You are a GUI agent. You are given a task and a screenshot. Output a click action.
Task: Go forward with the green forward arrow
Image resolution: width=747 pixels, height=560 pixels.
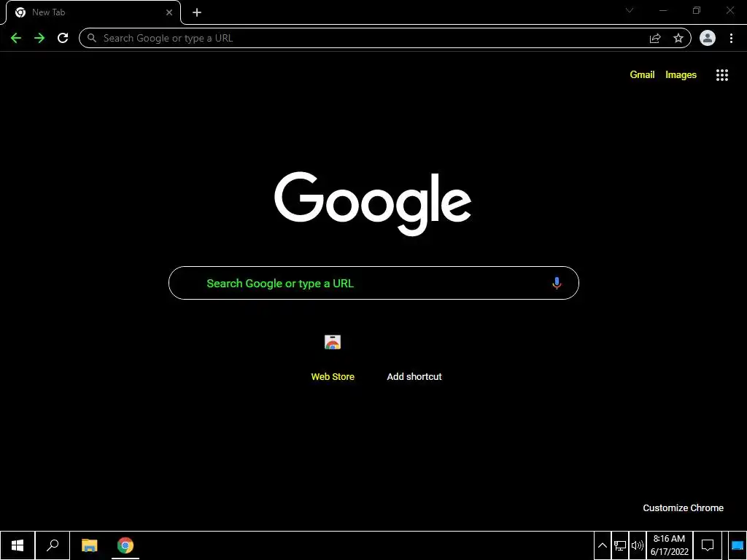[x=39, y=38]
